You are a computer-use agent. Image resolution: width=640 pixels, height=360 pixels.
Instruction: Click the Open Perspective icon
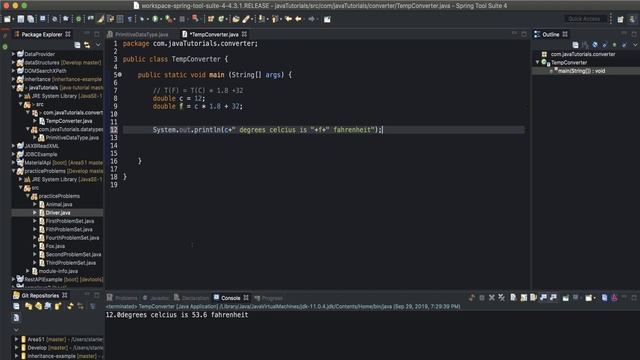[x=620, y=19]
